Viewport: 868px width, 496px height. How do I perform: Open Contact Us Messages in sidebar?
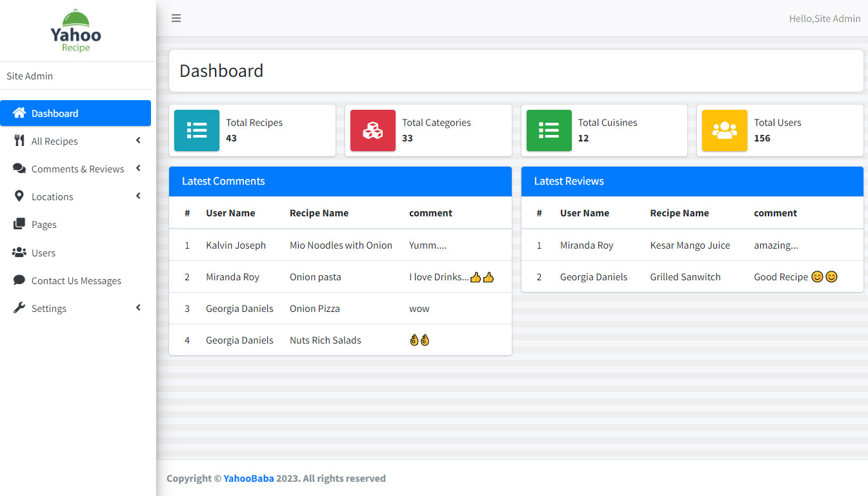(x=76, y=281)
